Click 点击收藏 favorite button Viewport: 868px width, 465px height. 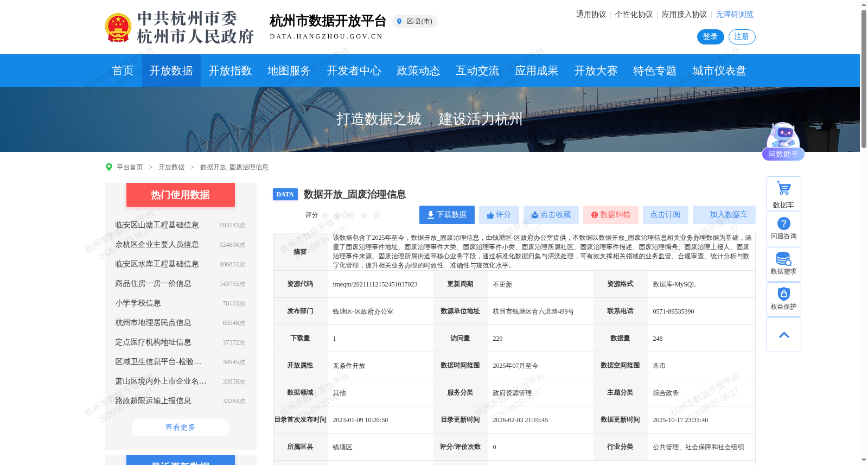click(x=551, y=215)
